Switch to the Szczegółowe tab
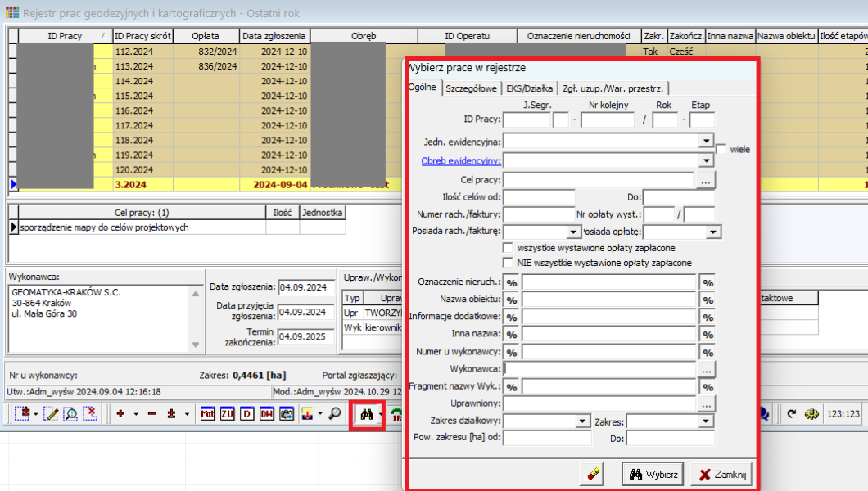This screenshot has height=491, width=868. click(x=471, y=88)
